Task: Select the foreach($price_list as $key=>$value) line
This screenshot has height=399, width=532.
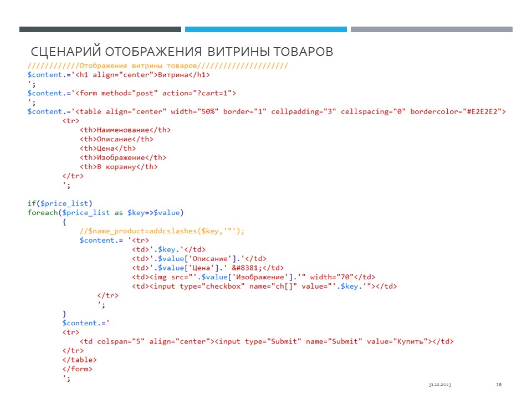Action: 105,212
